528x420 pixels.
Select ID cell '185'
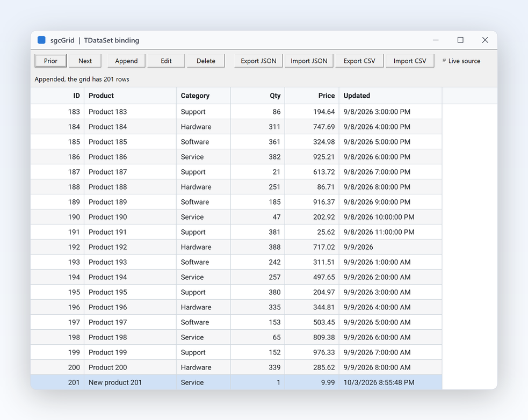pyautogui.click(x=57, y=142)
